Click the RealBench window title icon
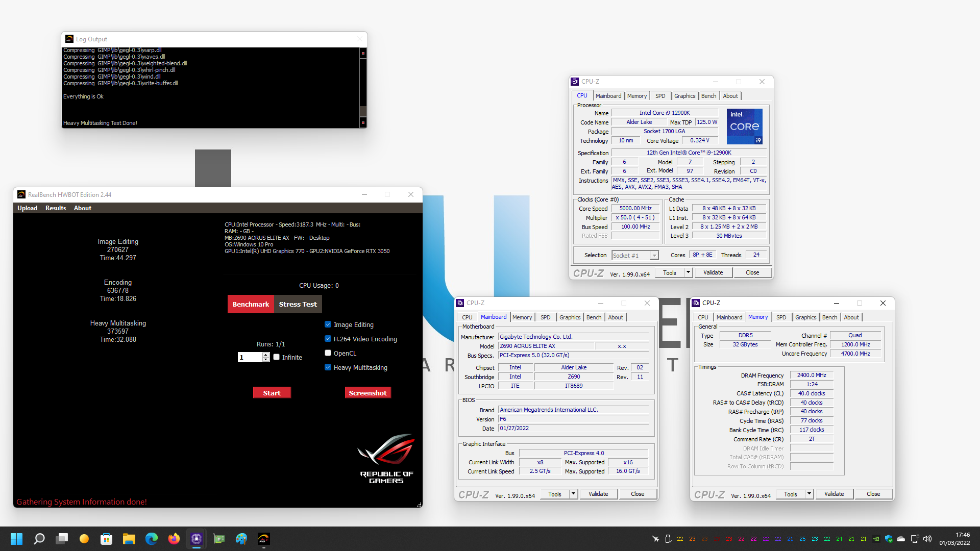Image resolution: width=980 pixels, height=551 pixels. tap(21, 194)
